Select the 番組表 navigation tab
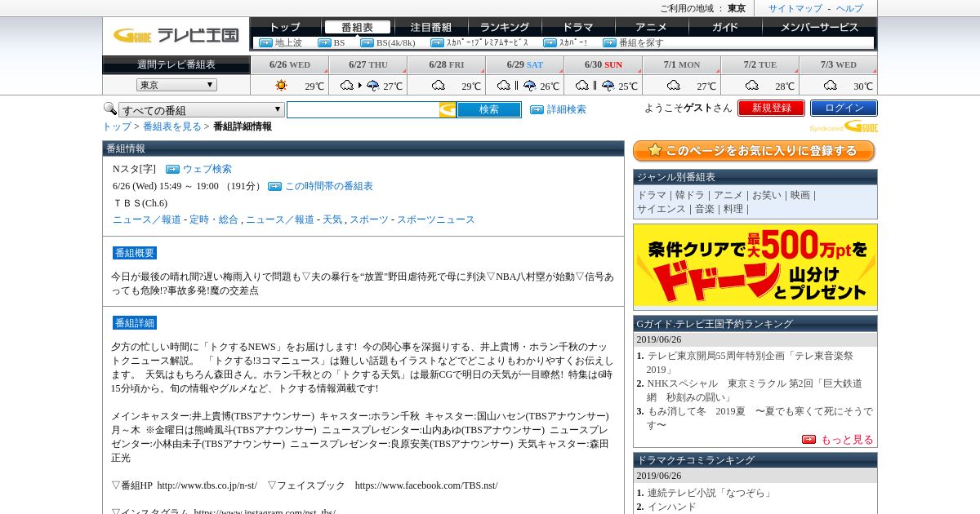The width and height of the screenshot is (980, 514). coord(357,27)
